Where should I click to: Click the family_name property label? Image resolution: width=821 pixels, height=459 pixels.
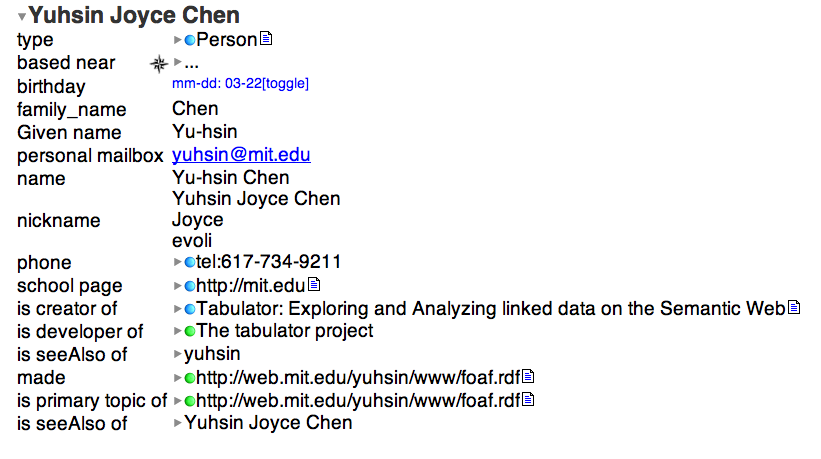(72, 109)
